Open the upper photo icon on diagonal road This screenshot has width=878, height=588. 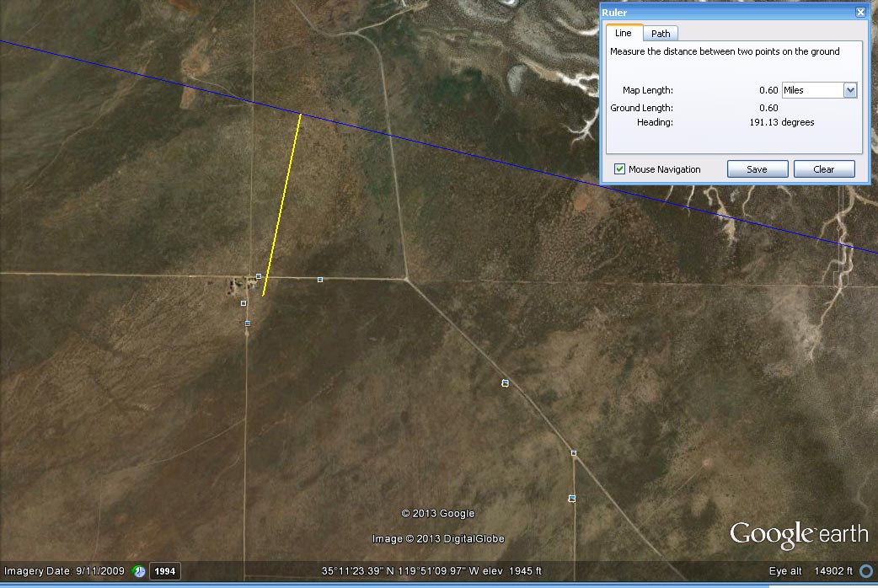(505, 383)
